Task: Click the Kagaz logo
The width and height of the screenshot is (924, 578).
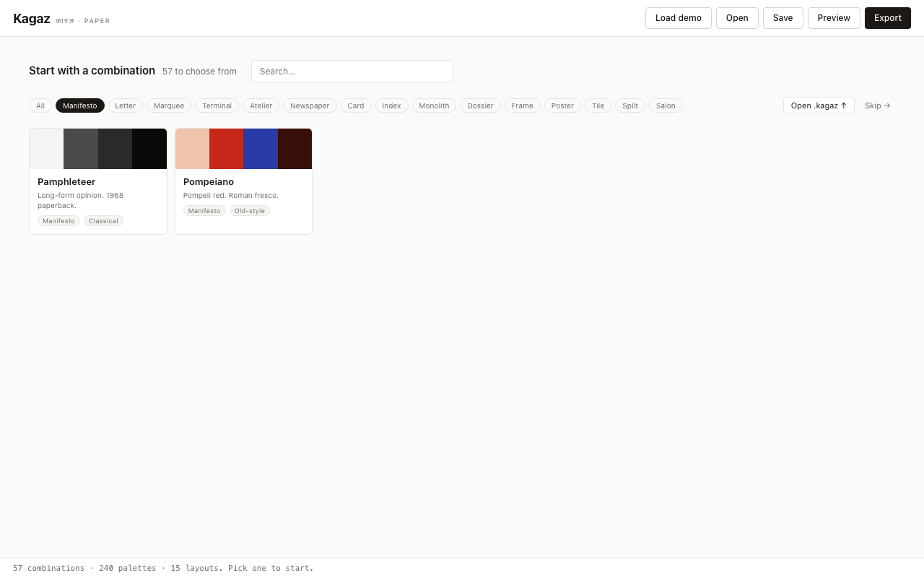Action: 32,18
